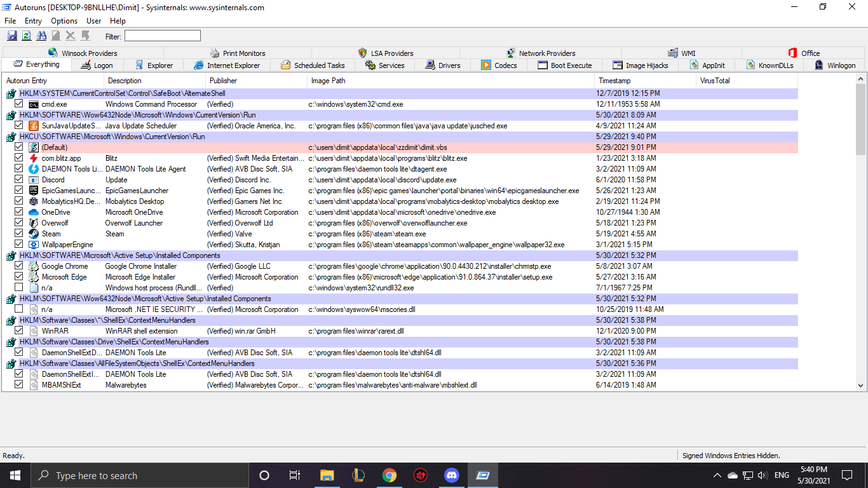
Task: Open the KnownDLLs tab
Action: click(x=770, y=65)
